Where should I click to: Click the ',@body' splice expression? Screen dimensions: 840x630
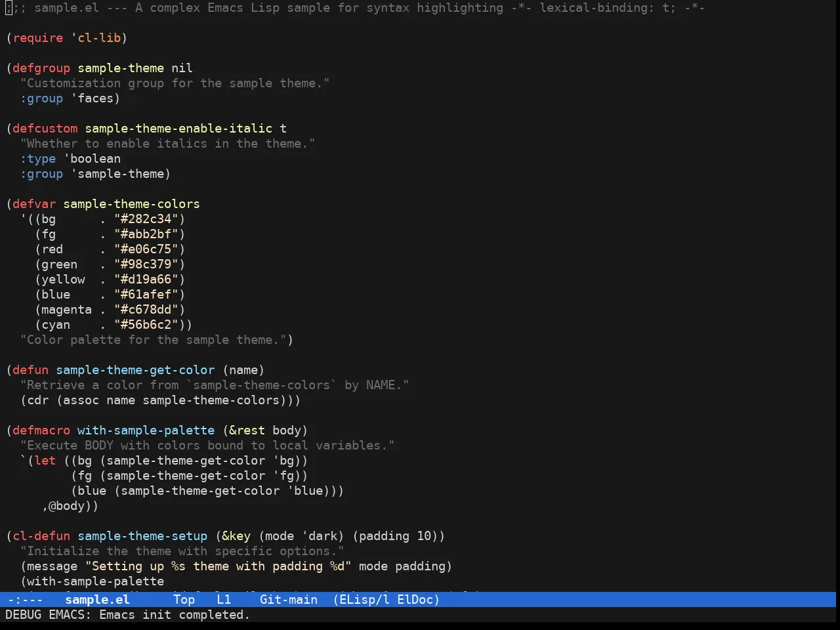tap(67, 506)
